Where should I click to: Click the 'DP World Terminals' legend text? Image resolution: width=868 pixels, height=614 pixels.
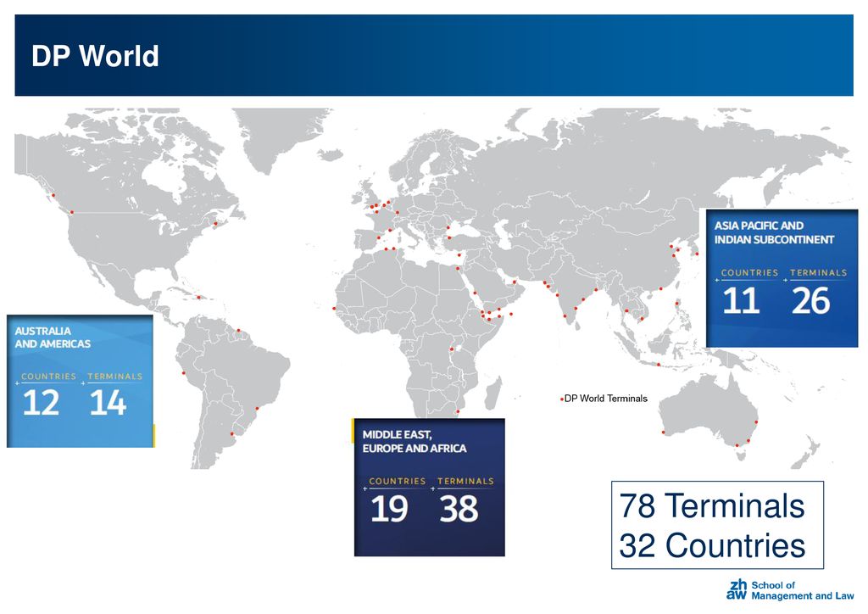(x=605, y=398)
